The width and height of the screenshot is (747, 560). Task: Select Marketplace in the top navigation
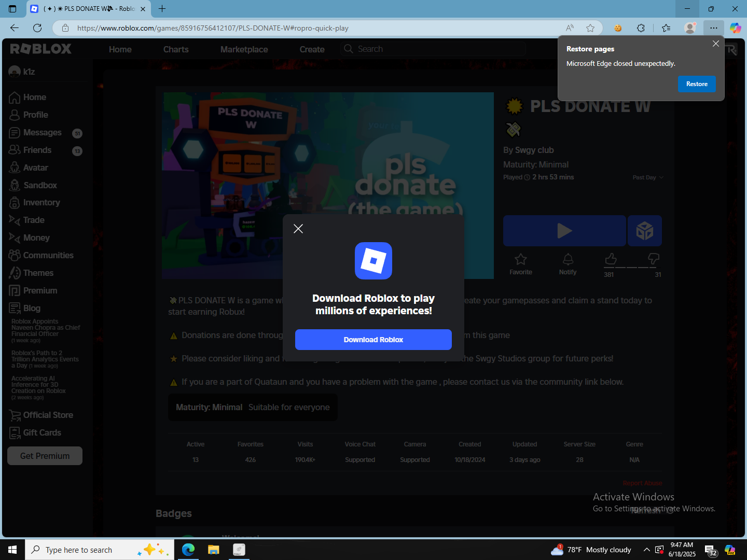[244, 49]
